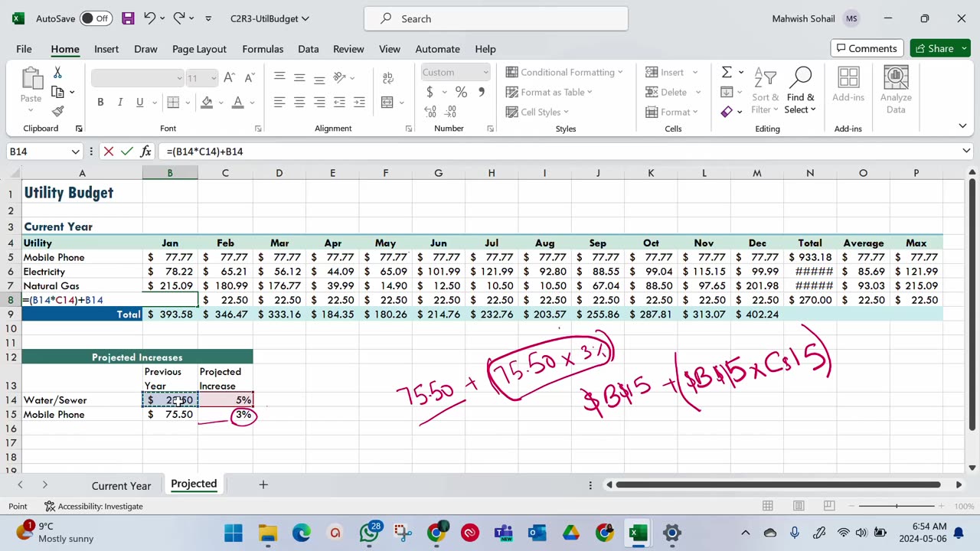Image resolution: width=980 pixels, height=551 pixels.
Task: Confirm the formula with the check mark
Action: pyautogui.click(x=127, y=152)
